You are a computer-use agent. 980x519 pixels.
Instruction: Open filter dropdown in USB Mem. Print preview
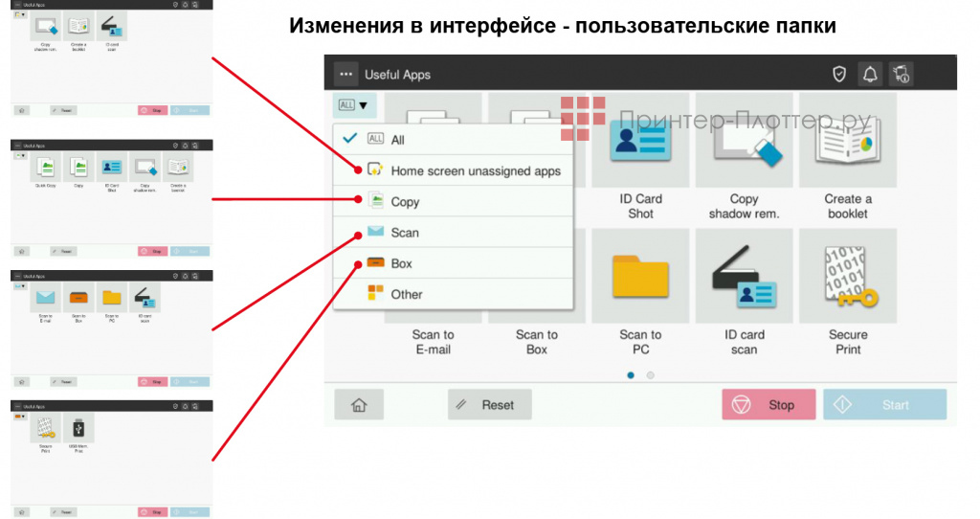click(20, 417)
